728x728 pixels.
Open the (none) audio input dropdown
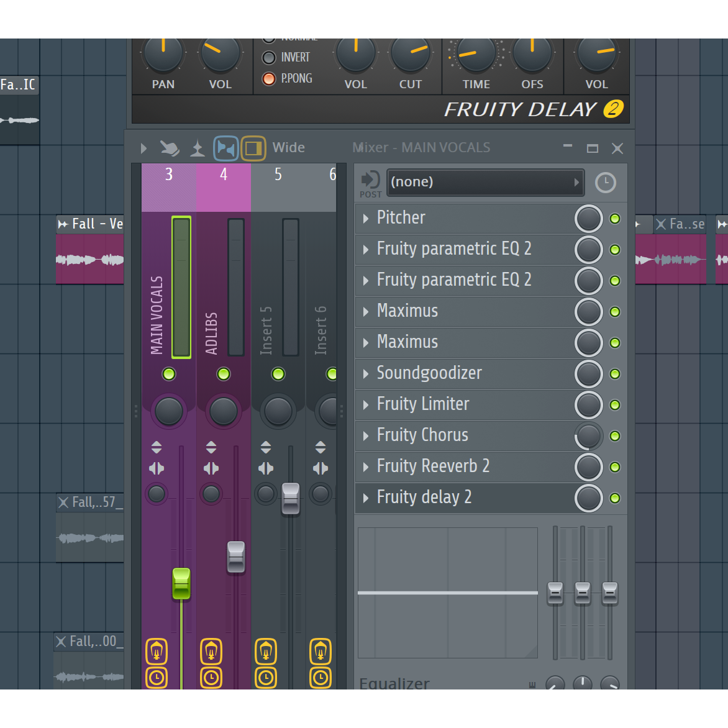[x=485, y=182]
